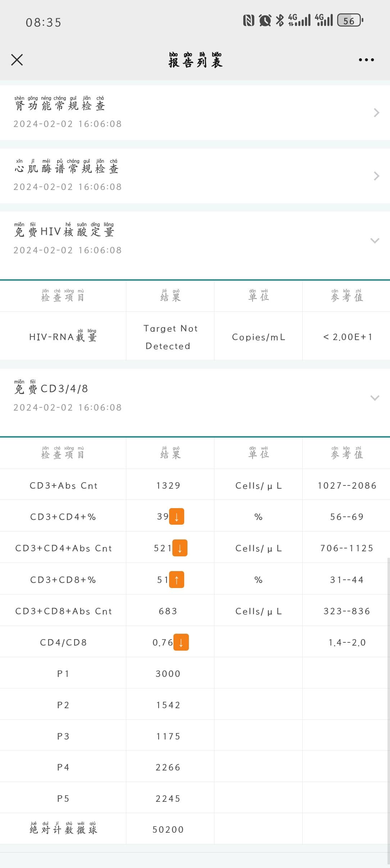Collapse the 免费HIV核酸定量 section chevron
The height and width of the screenshot is (868, 390).
(x=375, y=240)
